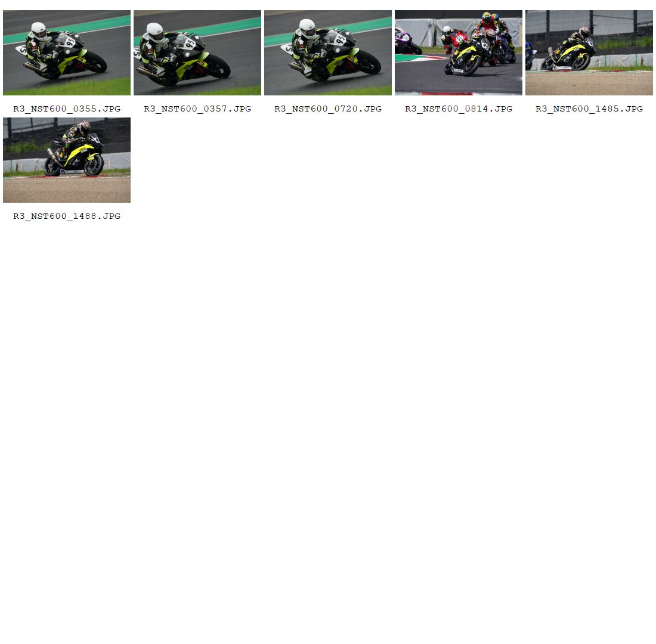The height and width of the screenshot is (644, 656).
Task: Click the R3_NST600_0357.JPG filename label
Action: (x=197, y=109)
